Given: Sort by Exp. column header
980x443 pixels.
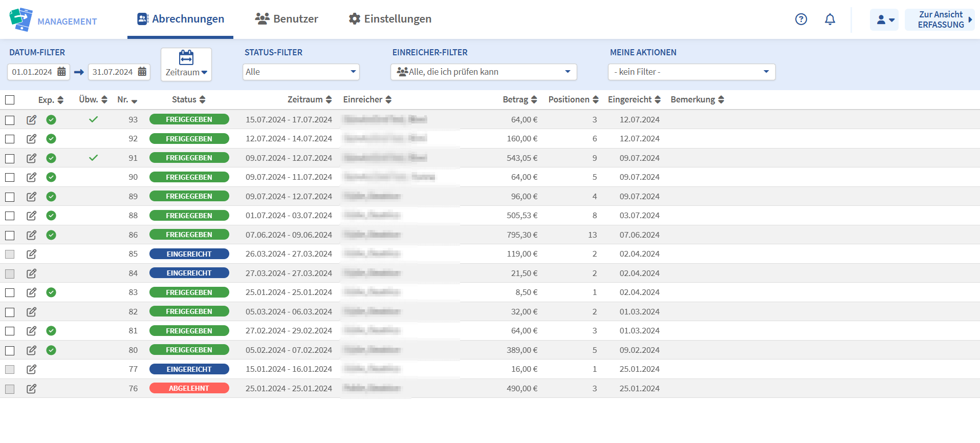Looking at the screenshot, I should click(x=51, y=100).
